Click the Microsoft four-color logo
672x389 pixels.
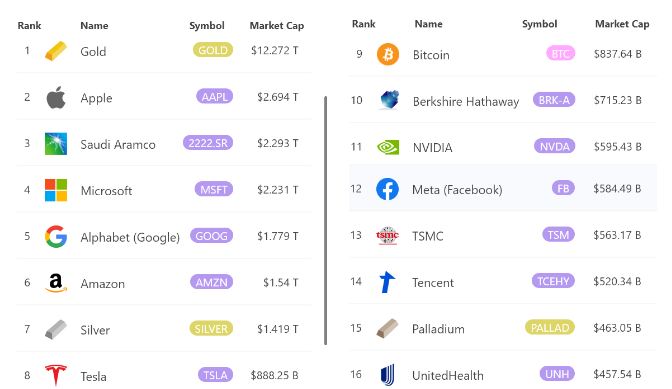[56, 190]
